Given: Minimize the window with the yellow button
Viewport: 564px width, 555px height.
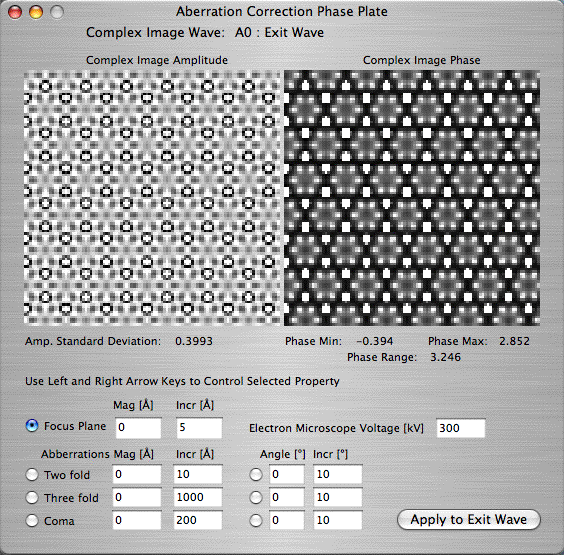Looking at the screenshot, I should click(36, 12).
